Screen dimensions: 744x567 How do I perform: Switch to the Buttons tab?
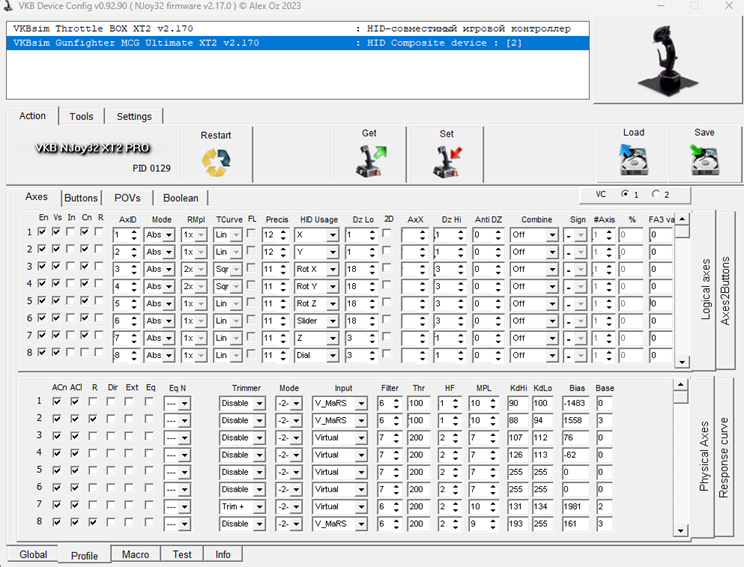point(81,198)
